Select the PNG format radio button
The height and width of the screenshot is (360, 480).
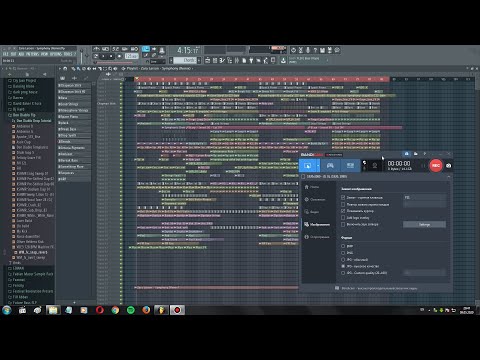tap(343, 253)
